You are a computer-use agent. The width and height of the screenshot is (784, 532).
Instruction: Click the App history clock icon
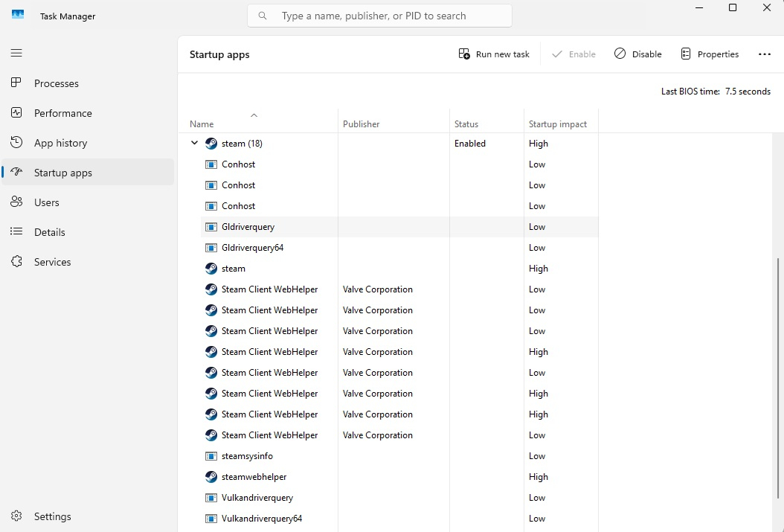(x=16, y=142)
